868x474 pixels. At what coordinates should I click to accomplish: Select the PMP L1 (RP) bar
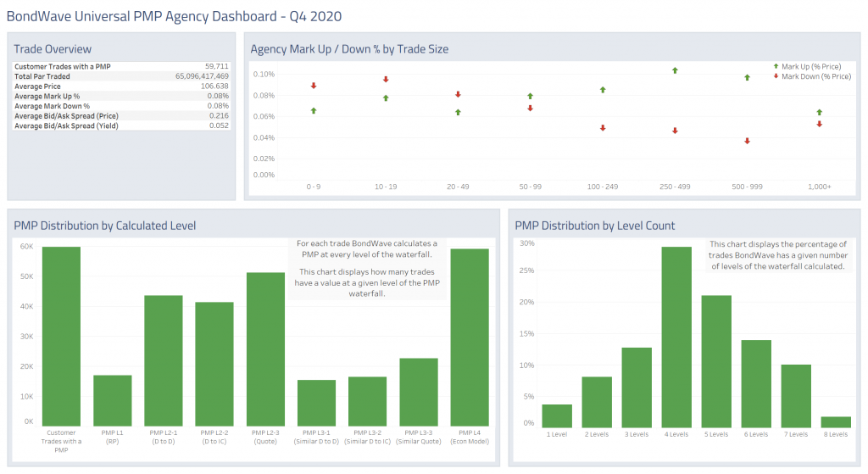click(x=113, y=400)
